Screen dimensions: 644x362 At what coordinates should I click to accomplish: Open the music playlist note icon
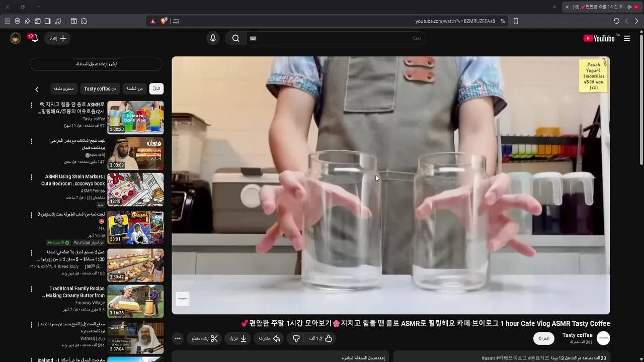pos(58,21)
